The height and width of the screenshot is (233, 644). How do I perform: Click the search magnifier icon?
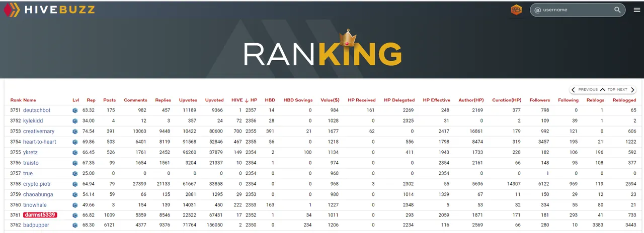click(617, 10)
